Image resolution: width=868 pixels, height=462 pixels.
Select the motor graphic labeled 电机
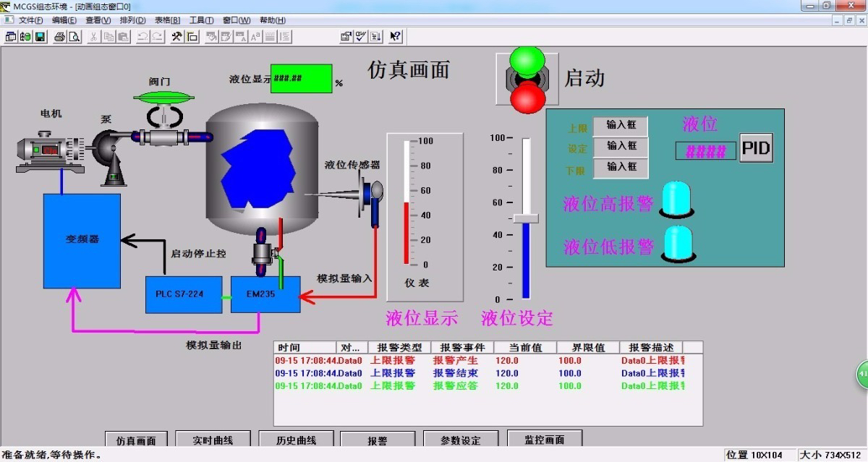click(51, 152)
